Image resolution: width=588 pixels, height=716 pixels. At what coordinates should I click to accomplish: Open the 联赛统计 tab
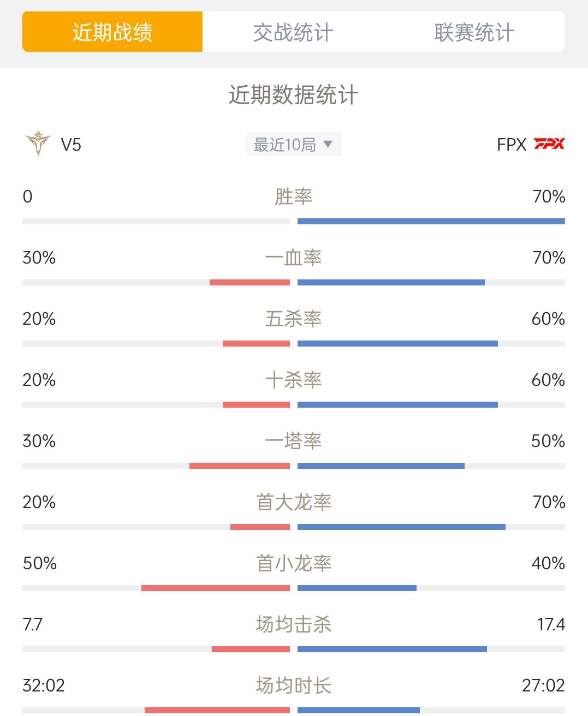(x=474, y=32)
